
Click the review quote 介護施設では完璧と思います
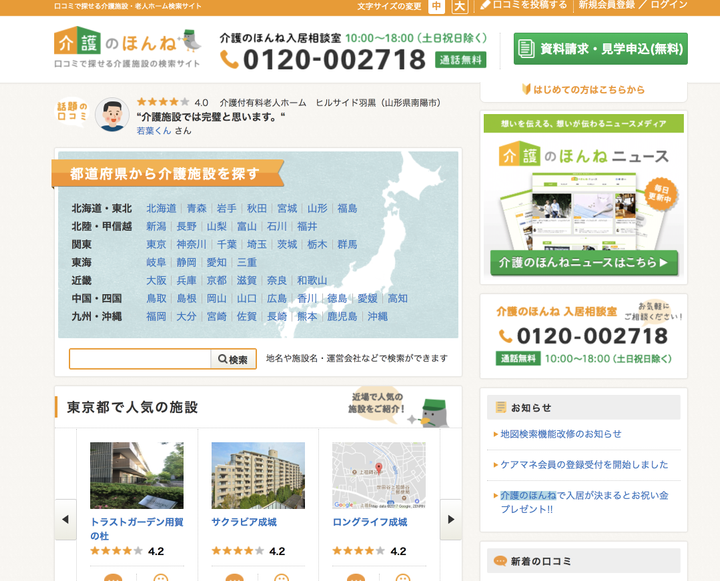click(211, 117)
